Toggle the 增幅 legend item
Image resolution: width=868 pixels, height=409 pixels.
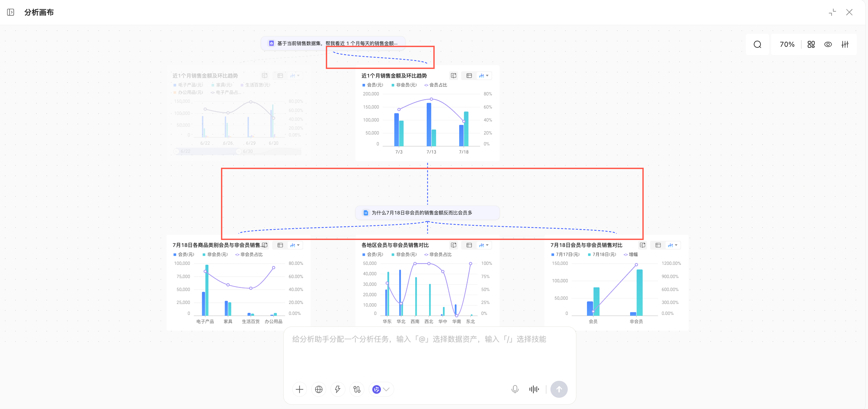[631, 255]
